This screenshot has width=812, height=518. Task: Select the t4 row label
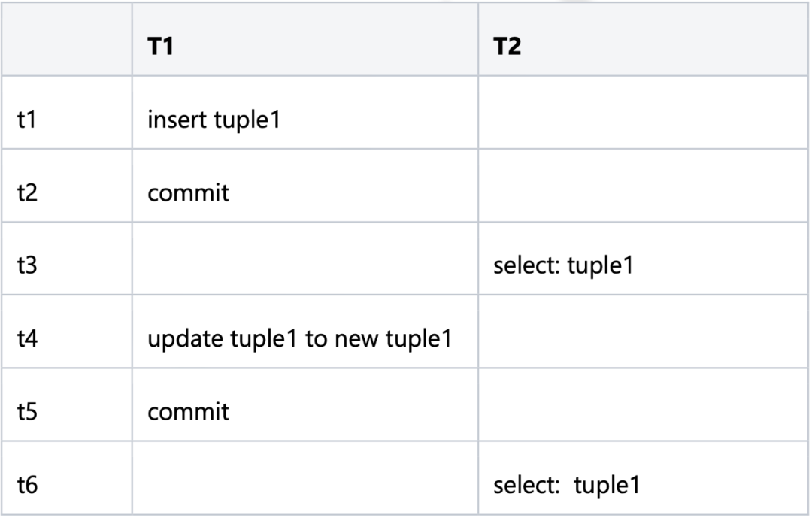coord(27,338)
